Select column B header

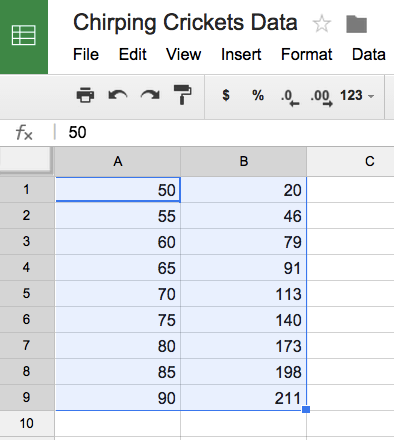tap(244, 162)
